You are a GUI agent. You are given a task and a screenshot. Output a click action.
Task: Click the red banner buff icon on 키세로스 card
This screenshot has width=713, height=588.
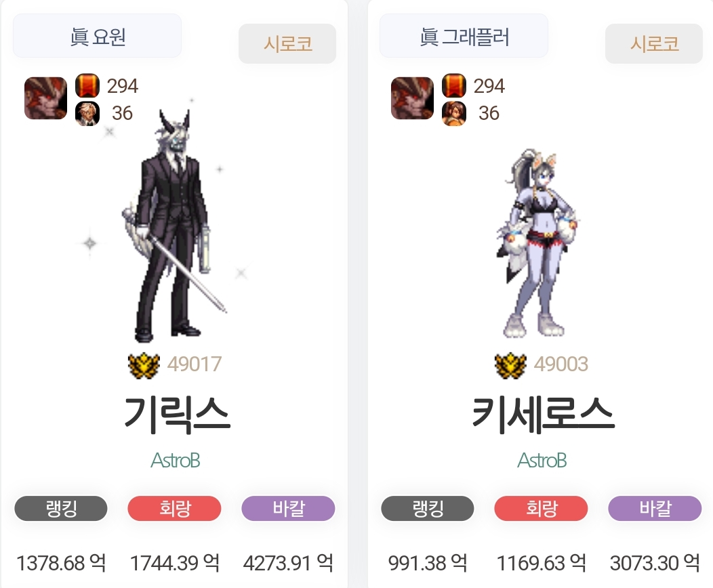(x=454, y=85)
